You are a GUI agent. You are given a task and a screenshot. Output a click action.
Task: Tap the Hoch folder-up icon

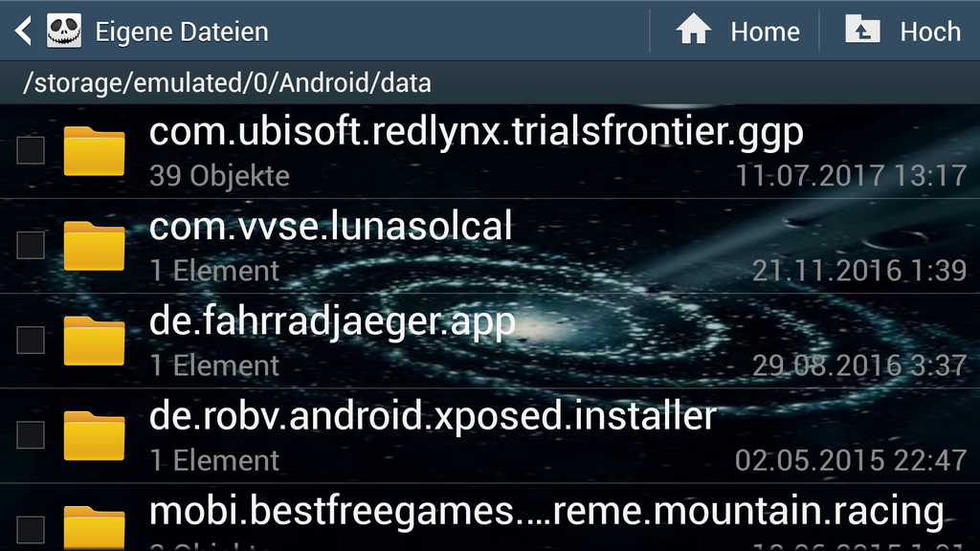click(862, 30)
